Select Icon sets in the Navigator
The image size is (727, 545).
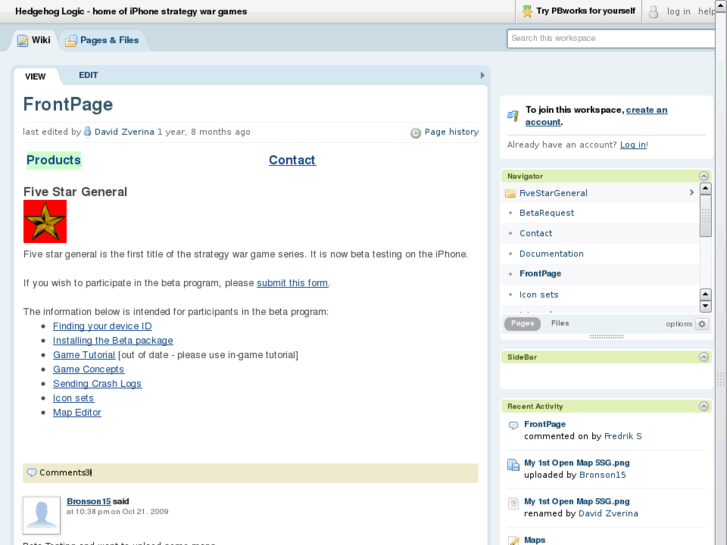pos(539,295)
